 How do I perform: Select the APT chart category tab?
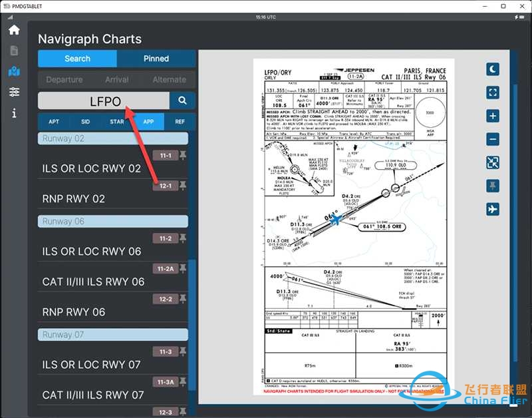point(54,122)
